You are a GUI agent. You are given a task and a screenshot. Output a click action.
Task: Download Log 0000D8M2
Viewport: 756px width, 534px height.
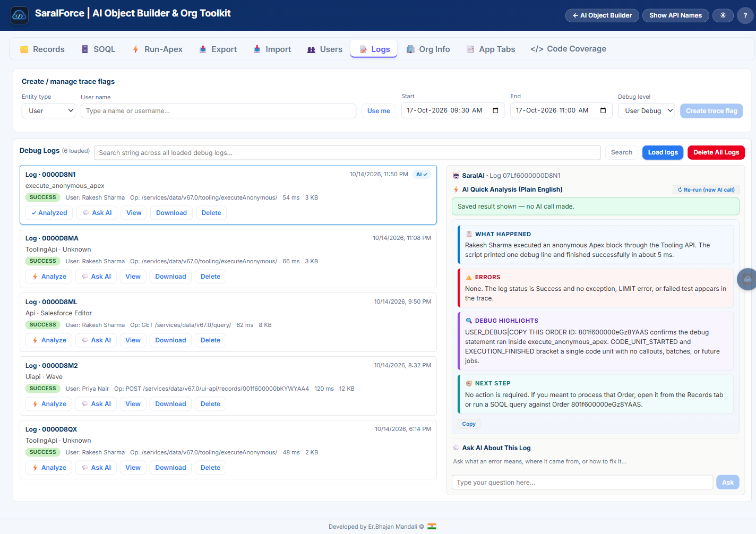(170, 404)
